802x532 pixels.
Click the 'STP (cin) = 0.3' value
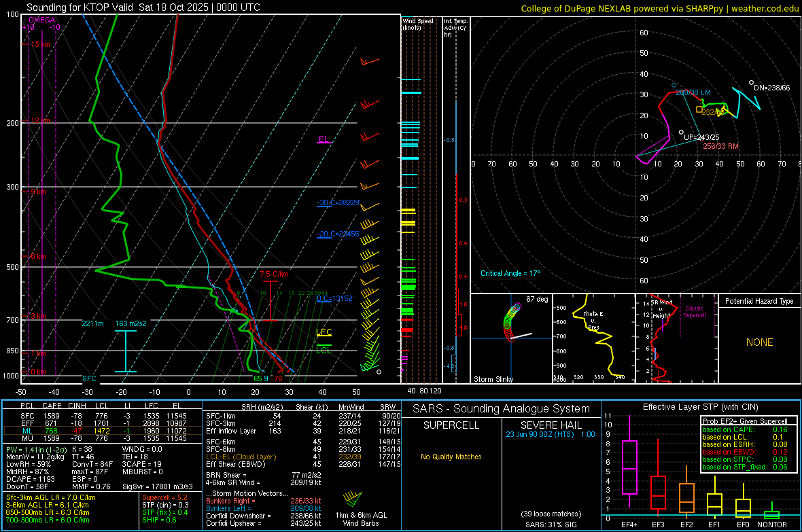coord(165,505)
